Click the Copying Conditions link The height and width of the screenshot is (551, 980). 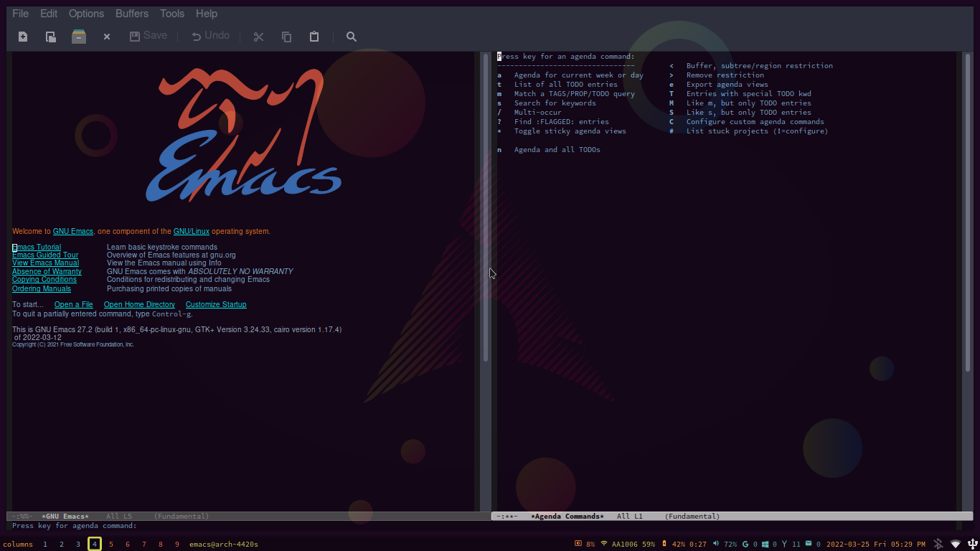(x=44, y=280)
